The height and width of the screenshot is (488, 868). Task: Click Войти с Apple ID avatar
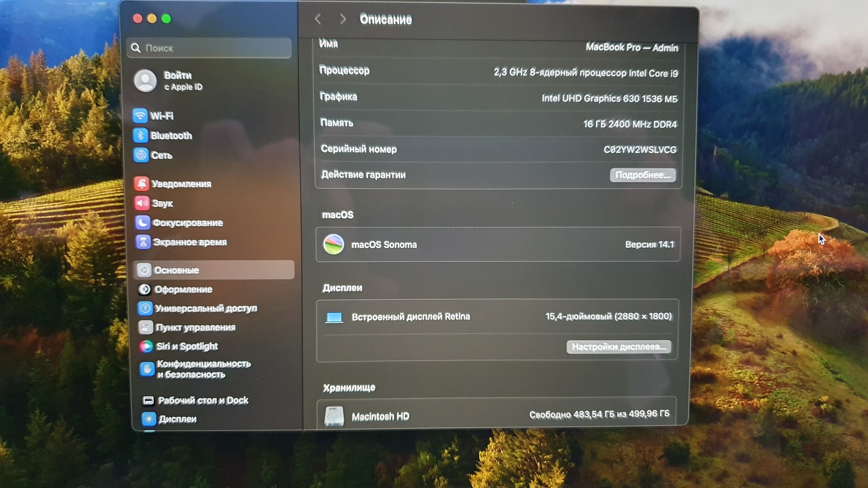click(145, 80)
